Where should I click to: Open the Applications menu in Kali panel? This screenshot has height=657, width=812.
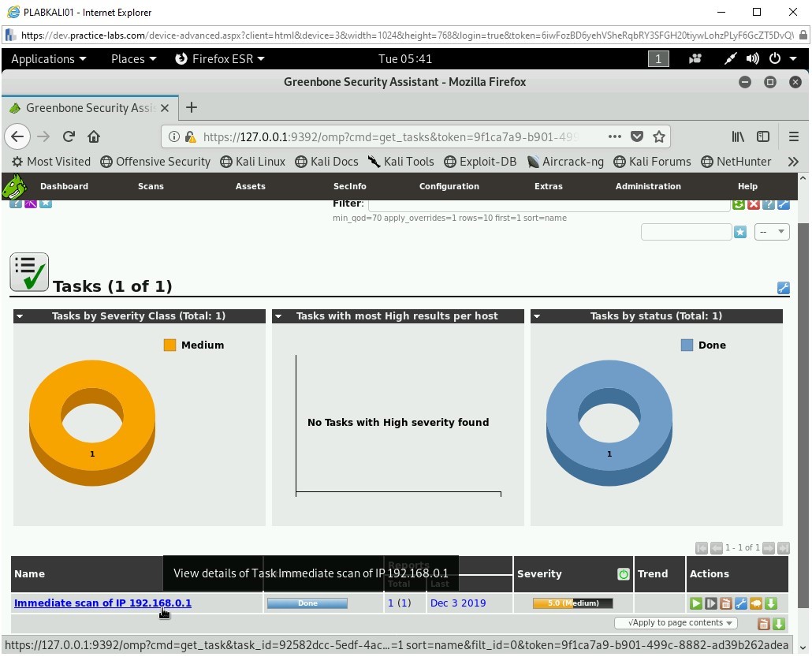click(x=48, y=59)
